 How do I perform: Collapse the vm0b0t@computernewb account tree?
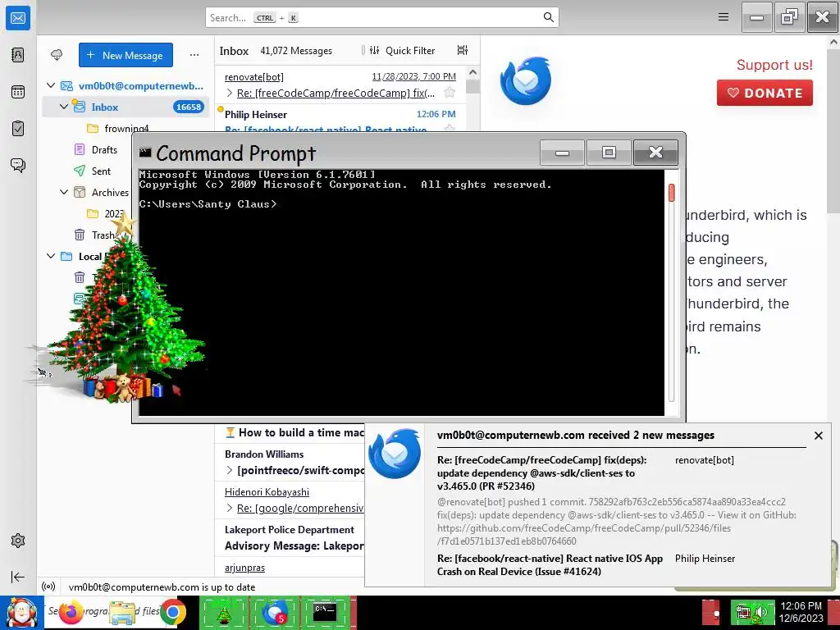tap(51, 85)
